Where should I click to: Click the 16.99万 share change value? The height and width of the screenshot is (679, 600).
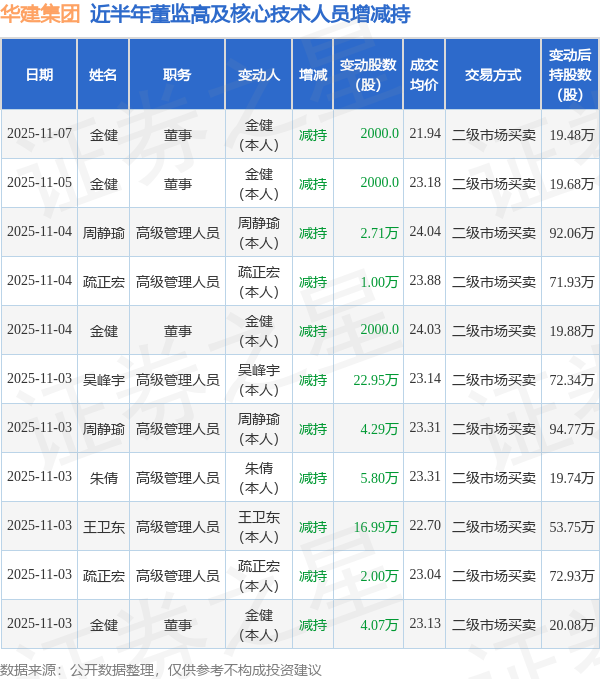[x=376, y=527]
